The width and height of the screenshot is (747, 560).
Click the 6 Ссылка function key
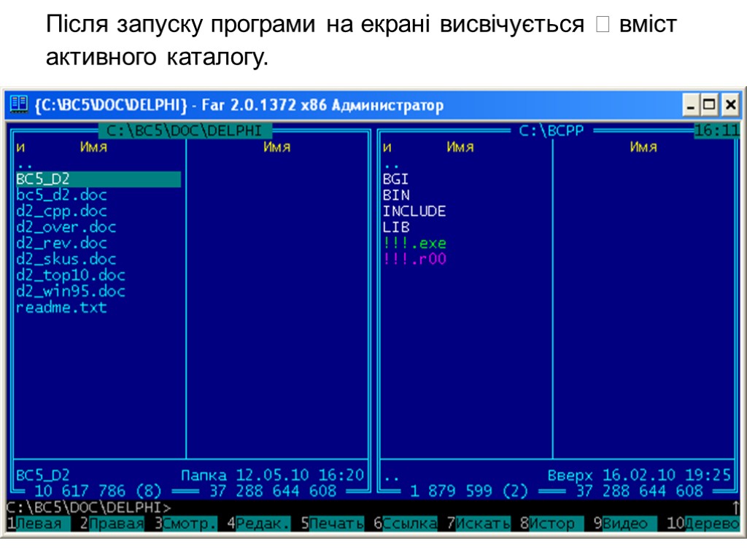click(406, 524)
